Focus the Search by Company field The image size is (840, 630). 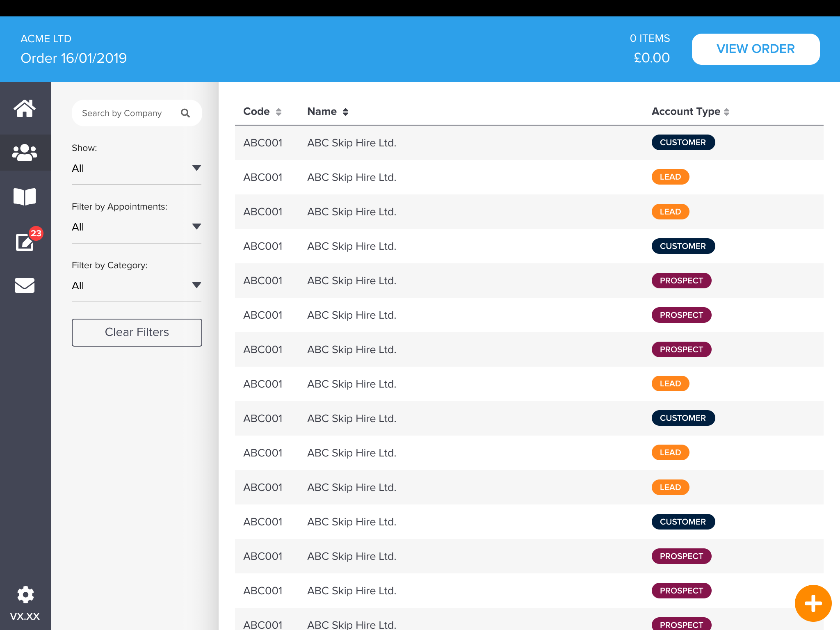137,113
